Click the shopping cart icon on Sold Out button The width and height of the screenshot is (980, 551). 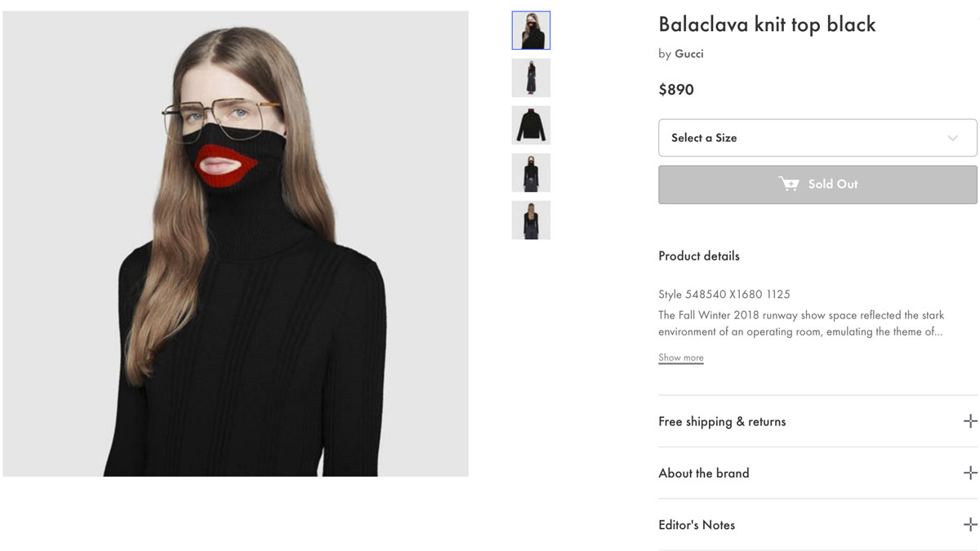(x=790, y=184)
